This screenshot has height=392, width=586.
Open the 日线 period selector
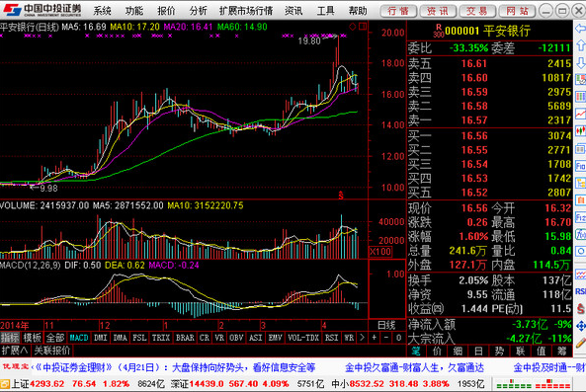pos(386,325)
